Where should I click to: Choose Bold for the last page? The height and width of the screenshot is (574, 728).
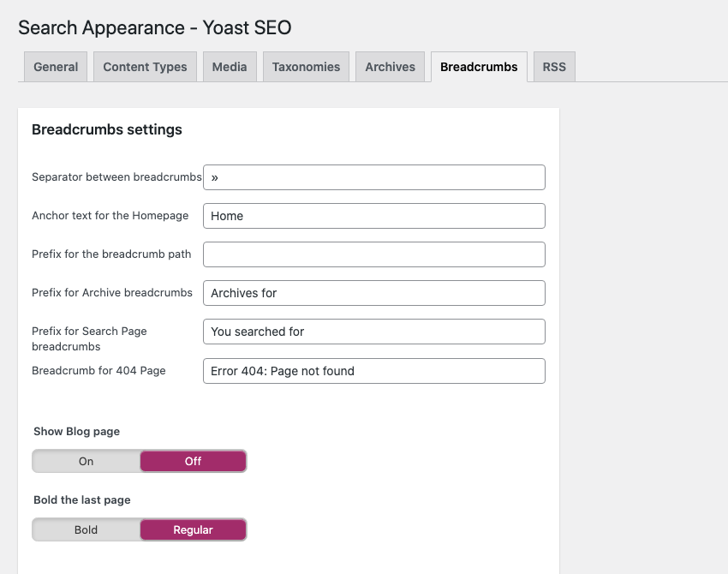pyautogui.click(x=86, y=530)
